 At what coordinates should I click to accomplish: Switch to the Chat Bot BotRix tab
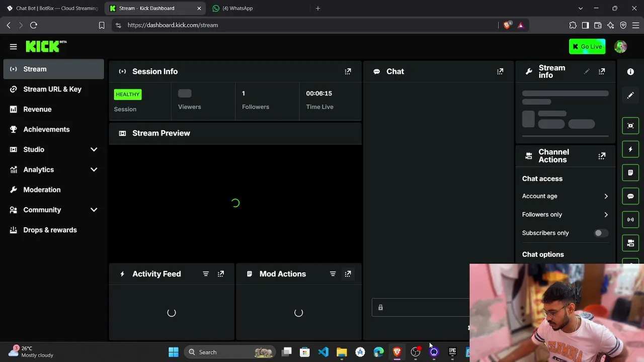tap(52, 9)
